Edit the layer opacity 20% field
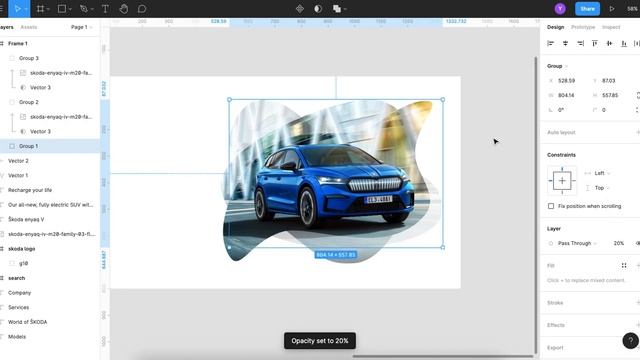The width and height of the screenshot is (640, 360). (619, 243)
